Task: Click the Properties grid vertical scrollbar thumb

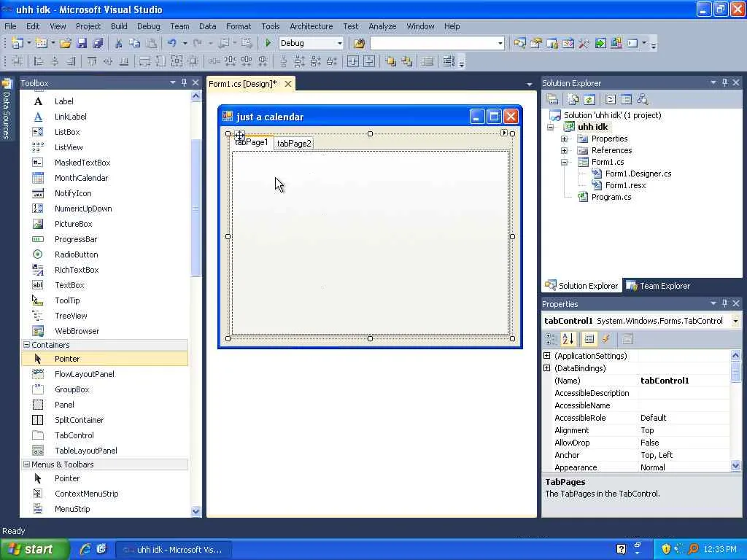Action: point(735,372)
